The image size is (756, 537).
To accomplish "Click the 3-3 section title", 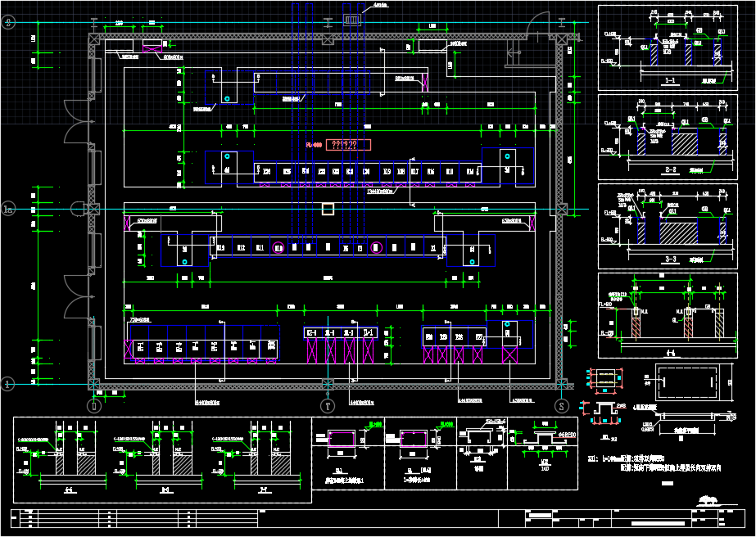I will tap(669, 258).
